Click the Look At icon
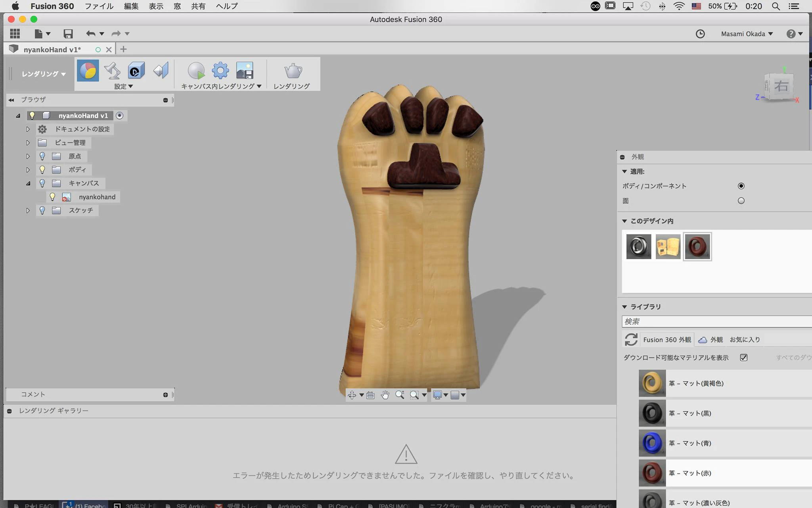This screenshot has width=812, height=508. coord(370,395)
